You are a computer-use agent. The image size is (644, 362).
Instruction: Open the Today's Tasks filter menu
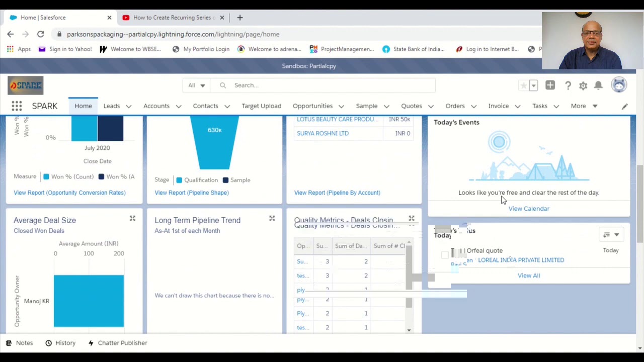point(611,235)
